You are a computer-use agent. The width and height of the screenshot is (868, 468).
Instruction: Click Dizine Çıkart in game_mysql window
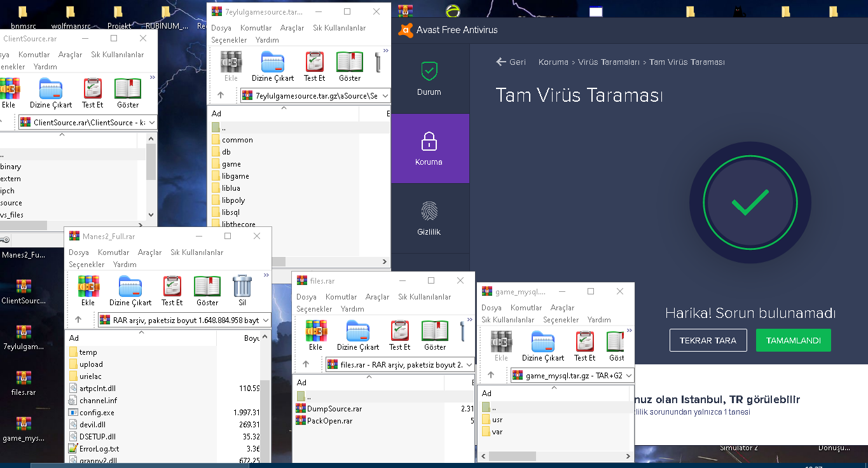coord(543,346)
